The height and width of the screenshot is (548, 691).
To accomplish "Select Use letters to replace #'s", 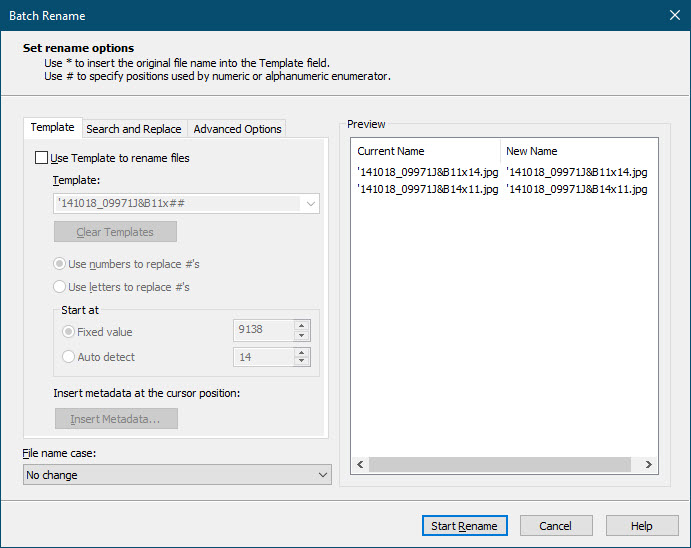I will pos(60,287).
